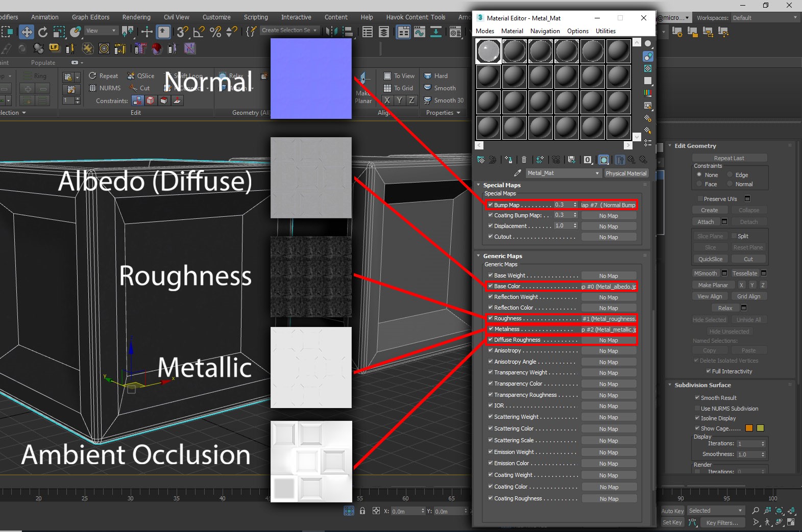Toggle the sample slot Background checker icon
The height and width of the screenshot is (532, 802).
coord(648,68)
